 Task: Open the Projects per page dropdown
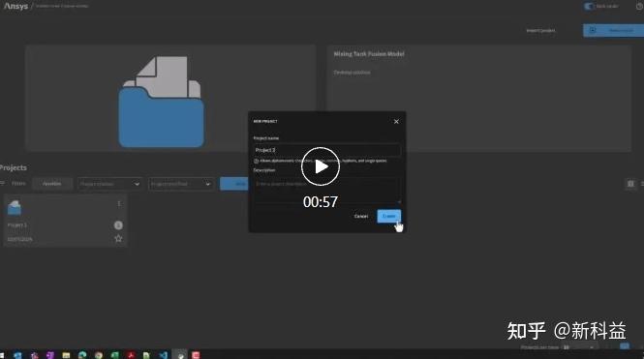[x=579, y=347]
